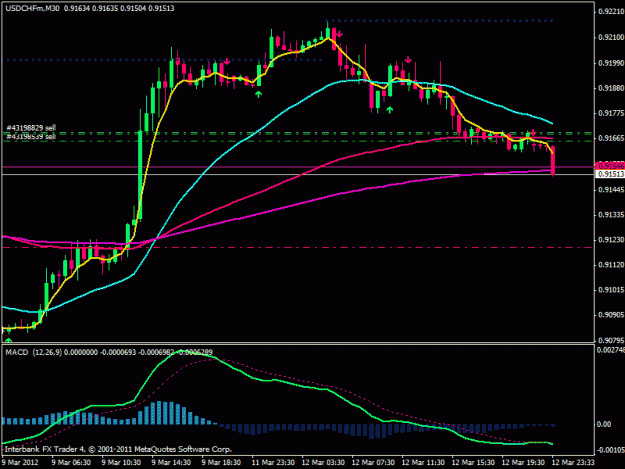Click the white 0.91513 current price tag
The image size is (625, 469).
(x=610, y=175)
